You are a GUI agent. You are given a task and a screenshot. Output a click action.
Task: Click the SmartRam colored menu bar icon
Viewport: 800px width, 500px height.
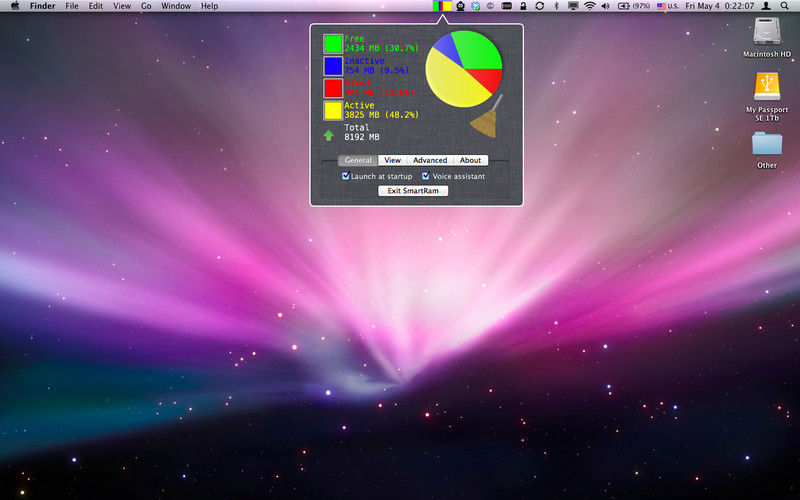[x=441, y=6]
